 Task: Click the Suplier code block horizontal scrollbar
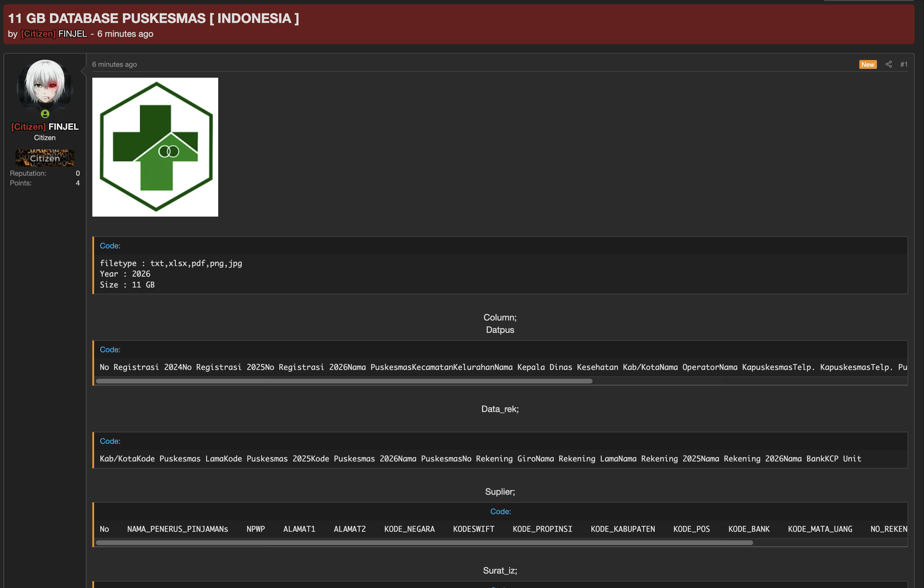pyautogui.click(x=424, y=543)
